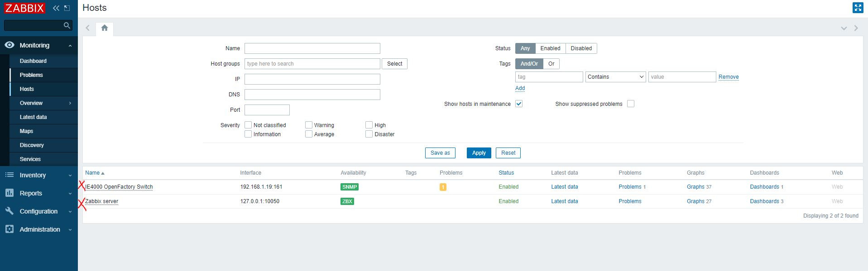Click the Save as button
The height and width of the screenshot is (271, 868).
tap(440, 153)
